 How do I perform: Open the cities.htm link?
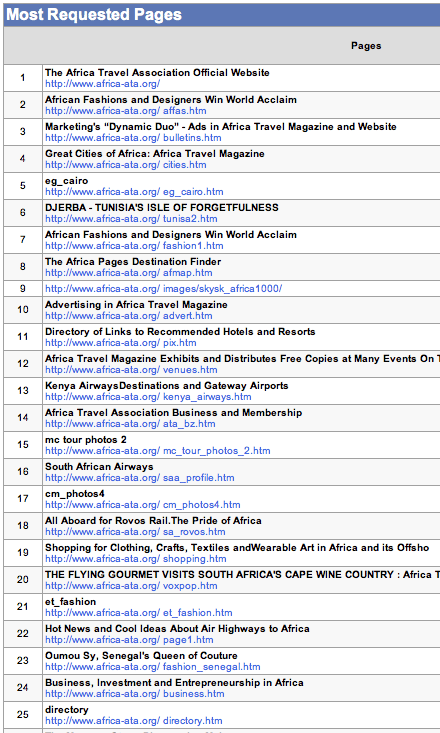pyautogui.click(x=126, y=165)
